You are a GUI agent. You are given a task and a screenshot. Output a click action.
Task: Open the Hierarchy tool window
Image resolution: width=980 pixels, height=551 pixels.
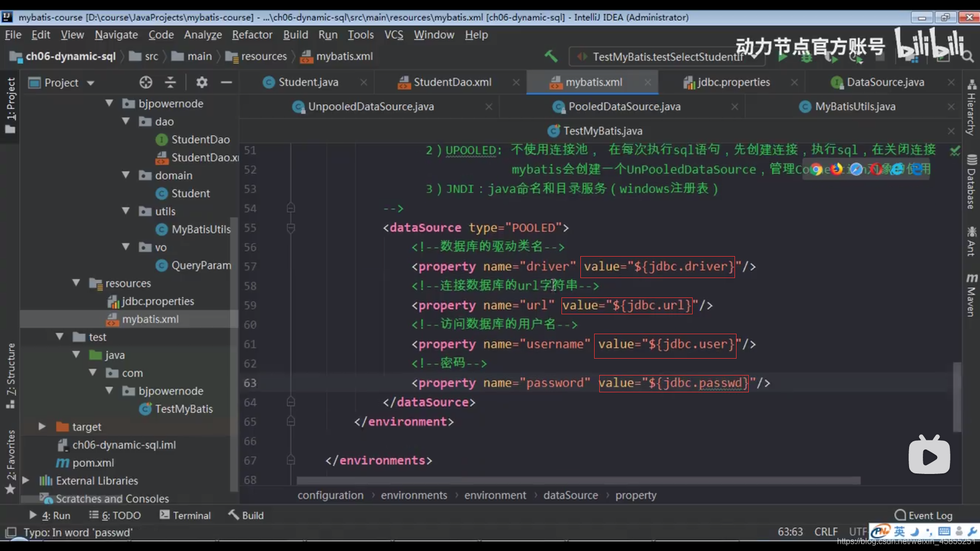(971, 107)
